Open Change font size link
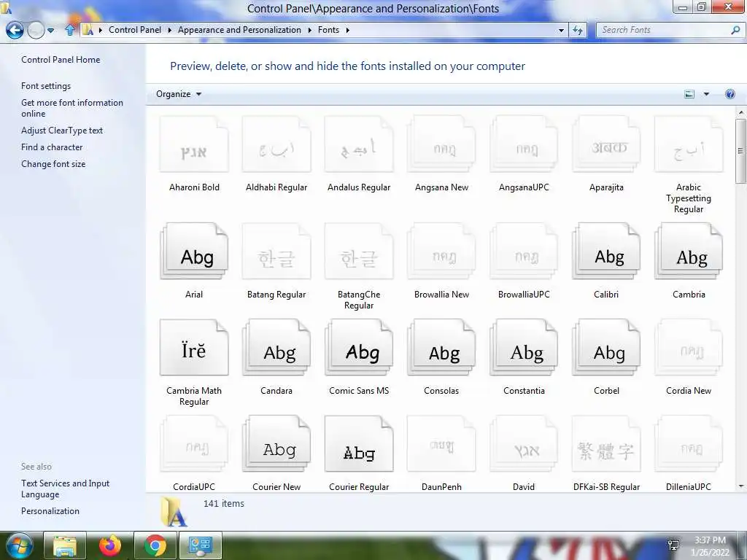The height and width of the screenshot is (560, 747). tap(53, 164)
